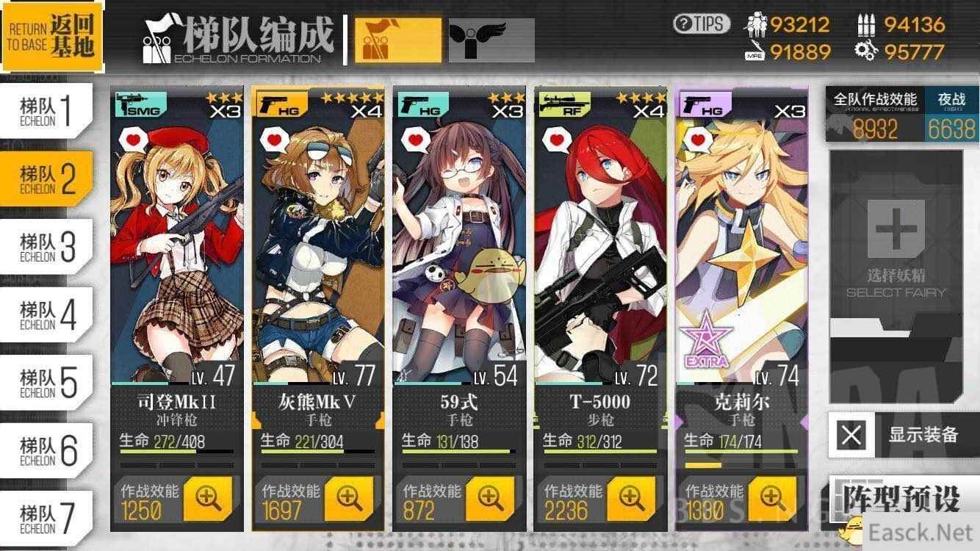
Task: Toggle heart affection marker on 59式 card
Action: click(x=414, y=137)
